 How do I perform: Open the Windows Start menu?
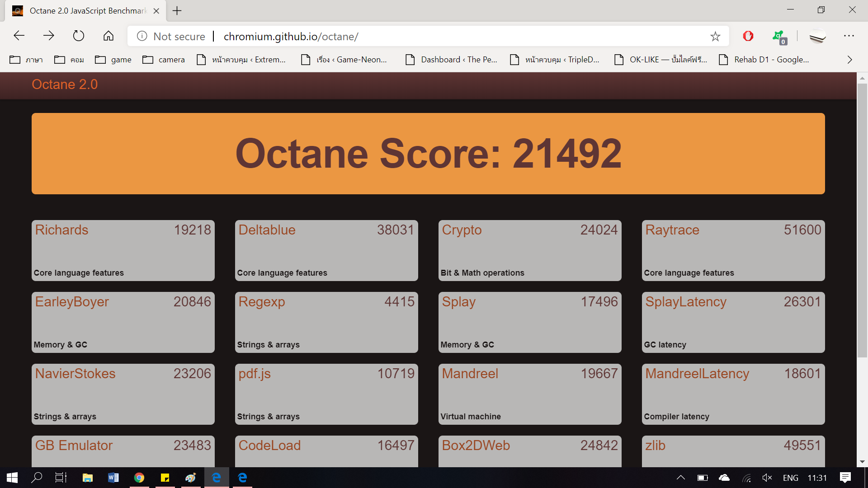point(12,478)
